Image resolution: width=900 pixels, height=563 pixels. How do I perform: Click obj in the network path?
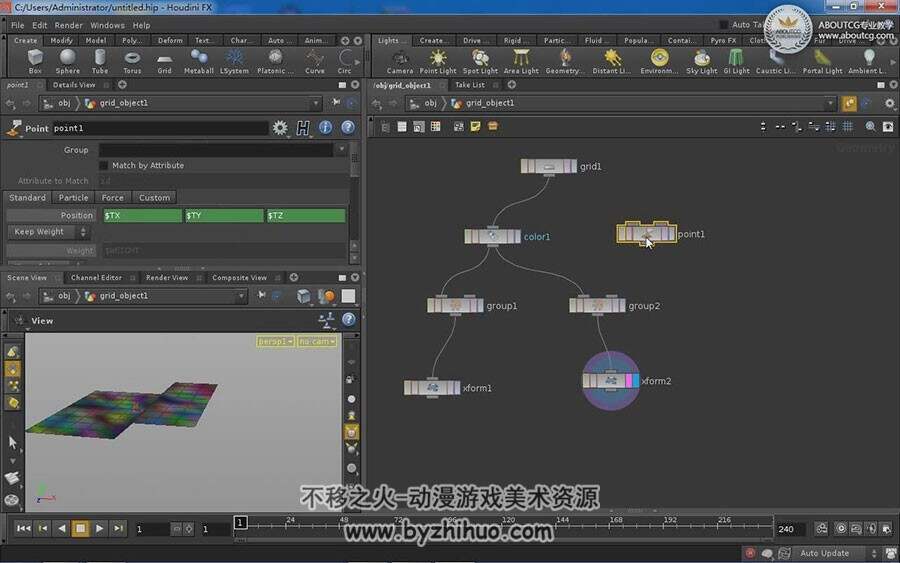(430, 103)
